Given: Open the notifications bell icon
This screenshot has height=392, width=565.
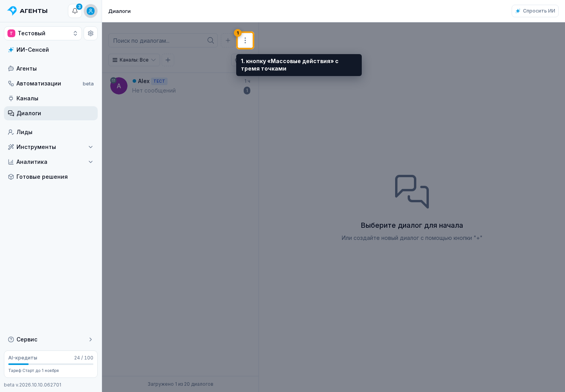Looking at the screenshot, I should 75,11.
